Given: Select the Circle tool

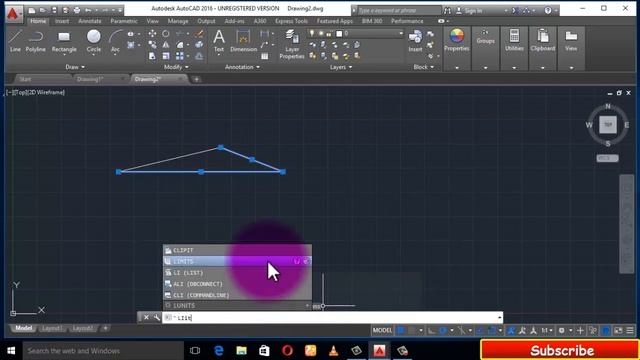Looking at the screenshot, I should [93, 41].
